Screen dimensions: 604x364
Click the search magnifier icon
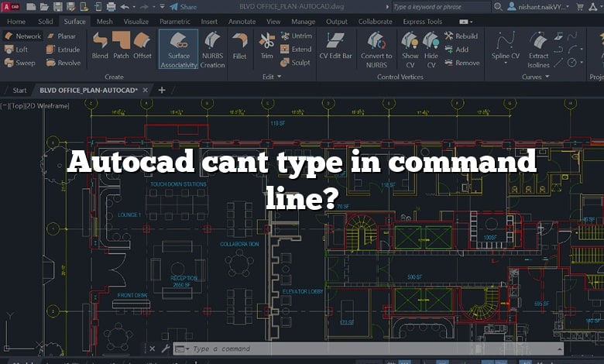click(498, 7)
